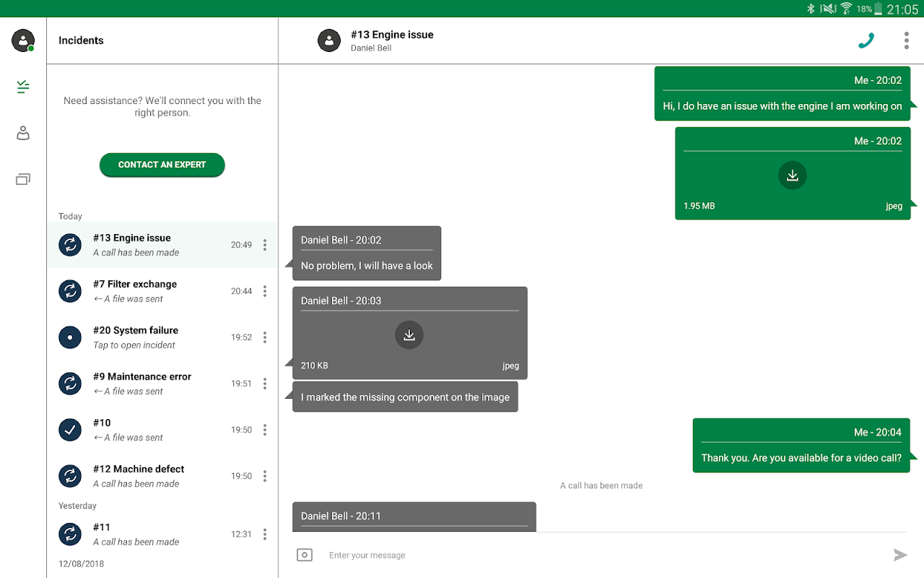Viewport: 924px width, 578px height.
Task: Open the #13 Engine issue incident
Action: [x=162, y=245]
